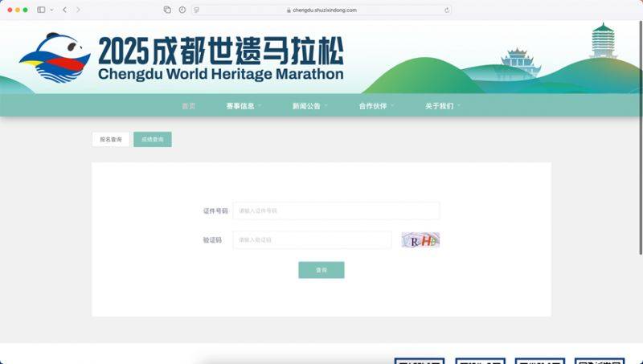Toggle the Safari sidebar icon
Viewport: 643px width, 364px height.
(41, 10)
